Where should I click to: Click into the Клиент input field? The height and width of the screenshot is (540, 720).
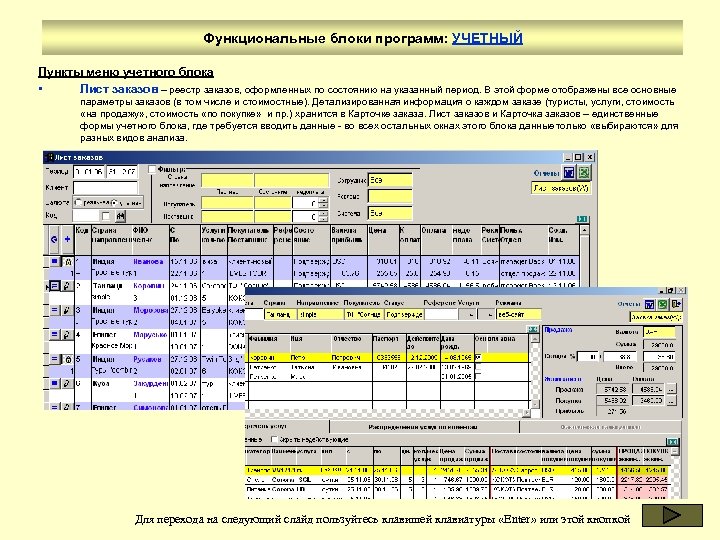coord(105,187)
